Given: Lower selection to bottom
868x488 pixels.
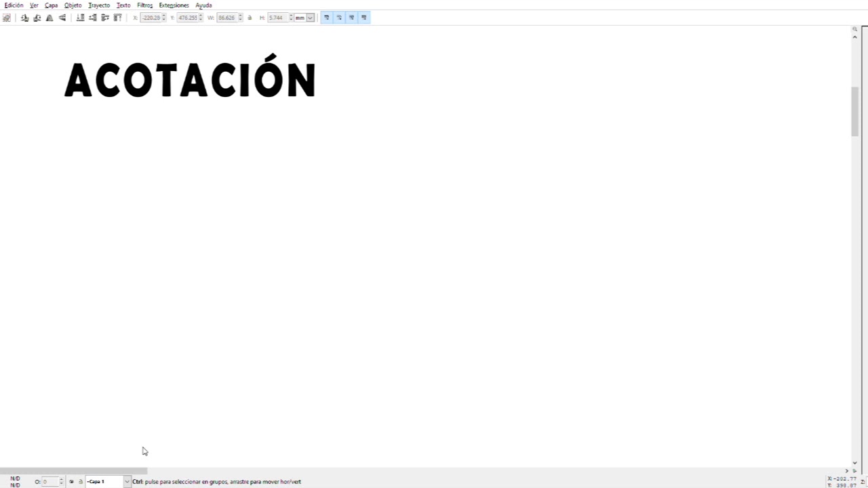Looking at the screenshot, I should [x=80, y=18].
